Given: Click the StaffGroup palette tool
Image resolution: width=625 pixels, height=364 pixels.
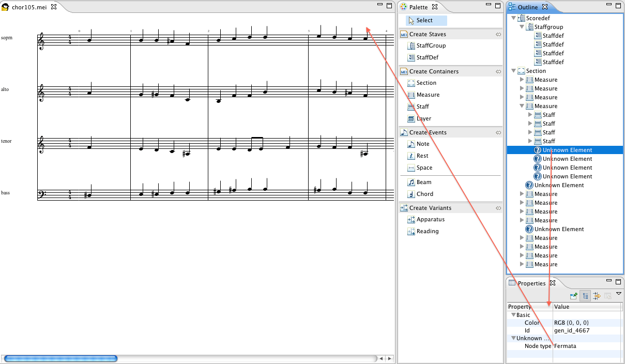Looking at the screenshot, I should tap(430, 46).
